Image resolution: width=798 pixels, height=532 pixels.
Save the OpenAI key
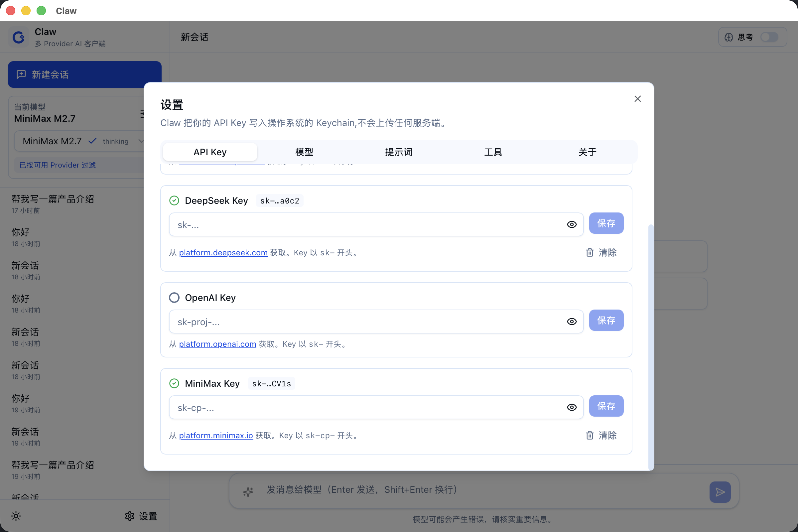click(x=606, y=320)
